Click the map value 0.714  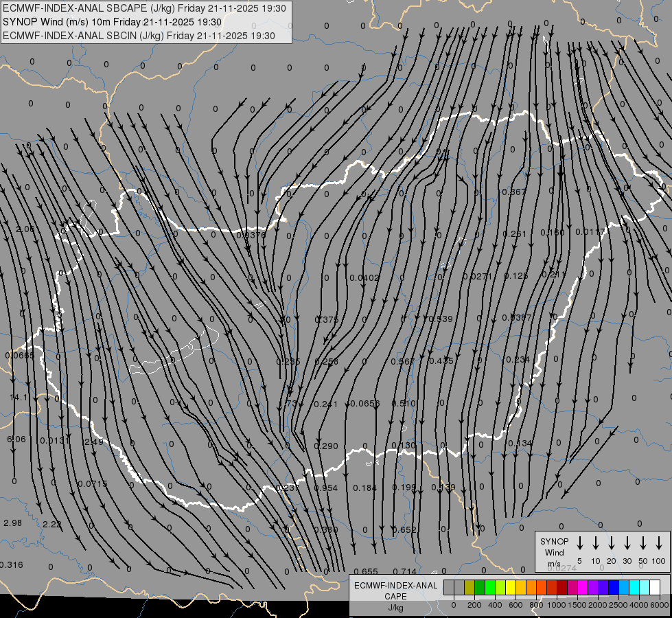coord(404,571)
